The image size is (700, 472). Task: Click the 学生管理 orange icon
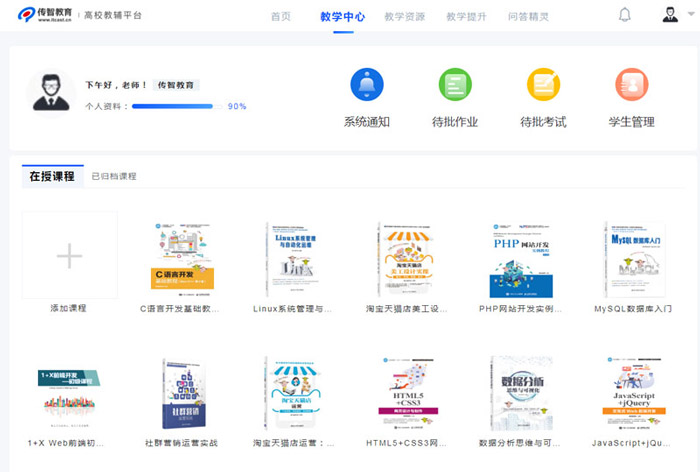631,84
